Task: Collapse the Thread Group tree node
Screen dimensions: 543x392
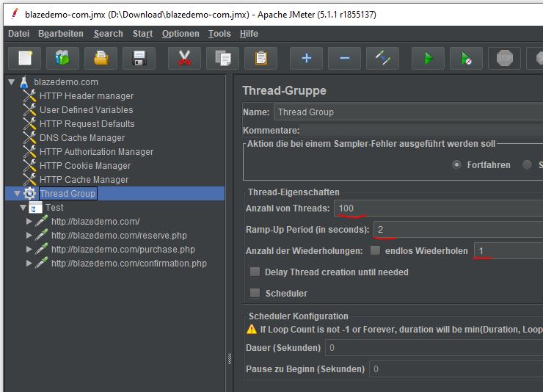Action: (x=18, y=194)
